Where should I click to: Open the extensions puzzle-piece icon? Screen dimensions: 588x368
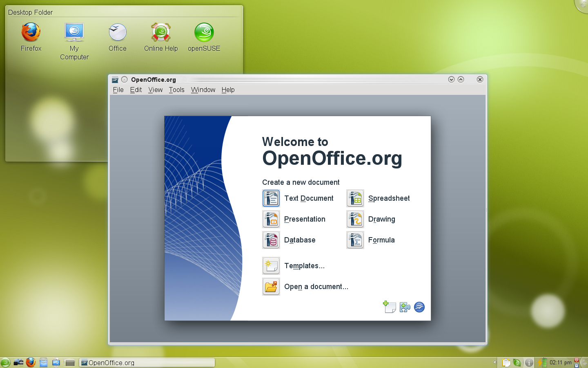(404, 307)
